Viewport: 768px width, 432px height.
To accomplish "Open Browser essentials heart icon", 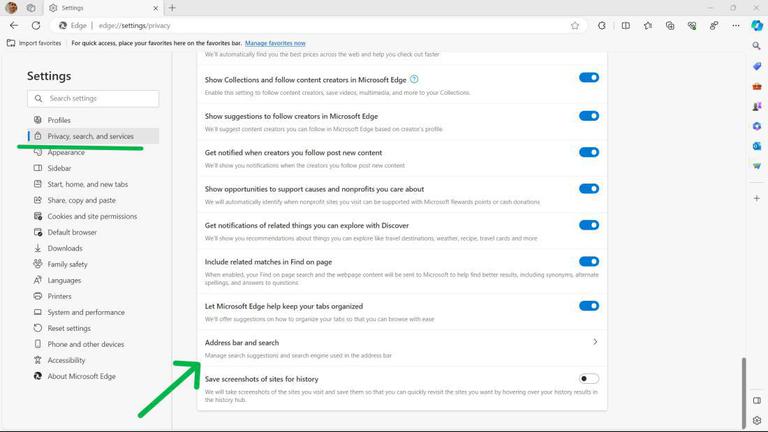I will 692,25.
